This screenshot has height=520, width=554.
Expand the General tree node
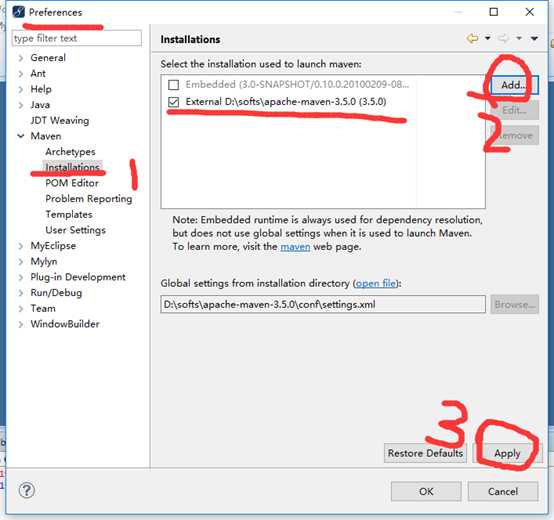point(21,58)
